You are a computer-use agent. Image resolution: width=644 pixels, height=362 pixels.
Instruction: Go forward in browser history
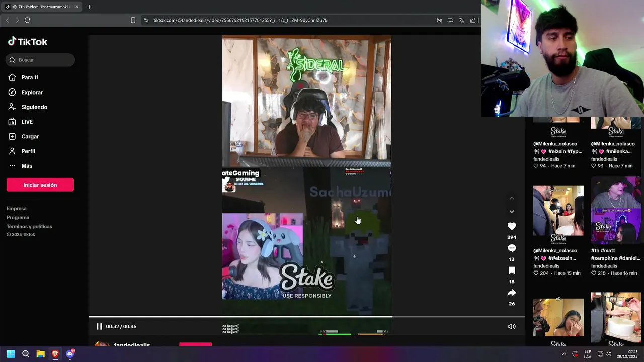(17, 20)
